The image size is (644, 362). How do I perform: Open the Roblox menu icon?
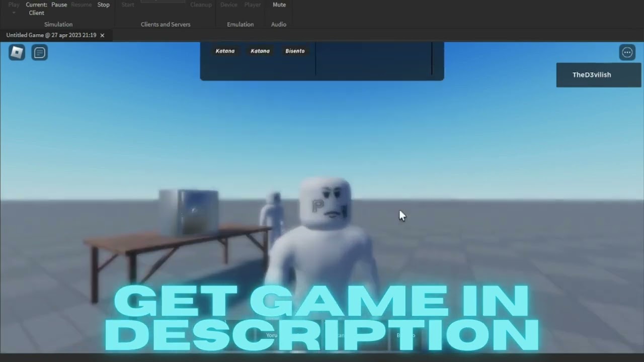click(17, 52)
